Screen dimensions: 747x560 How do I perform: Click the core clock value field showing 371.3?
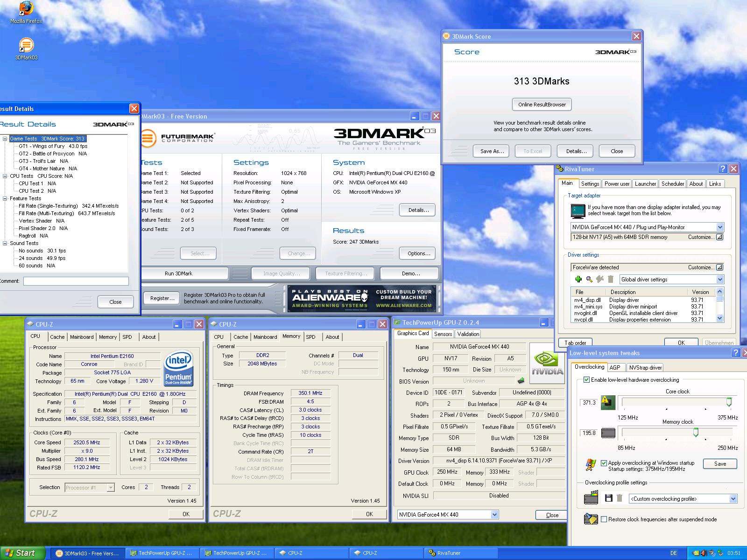(x=589, y=402)
